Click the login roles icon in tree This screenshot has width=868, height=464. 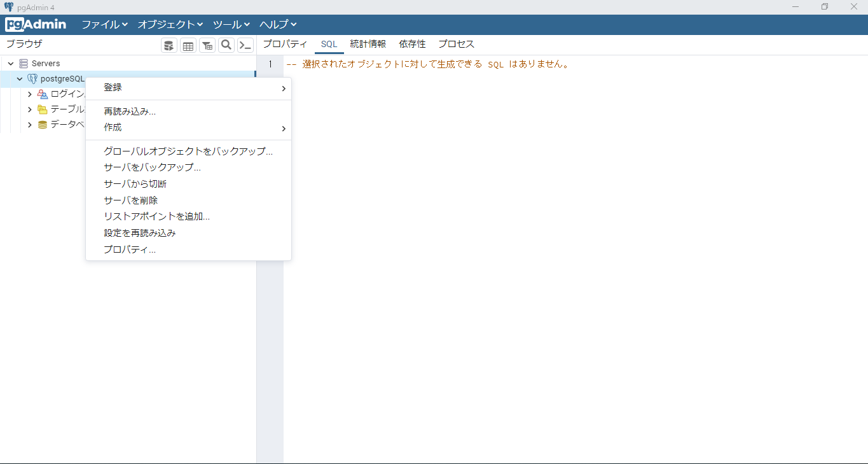(x=43, y=94)
